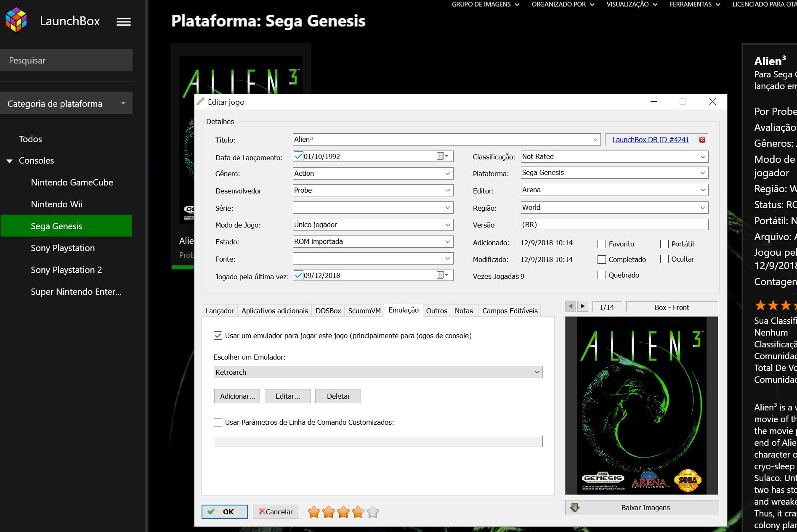Open the Modo de Jogo dropdown
797x532 pixels.
click(x=448, y=225)
